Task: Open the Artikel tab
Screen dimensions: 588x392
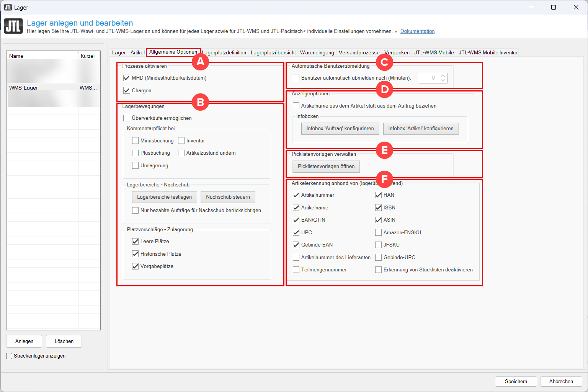Action: [x=137, y=53]
